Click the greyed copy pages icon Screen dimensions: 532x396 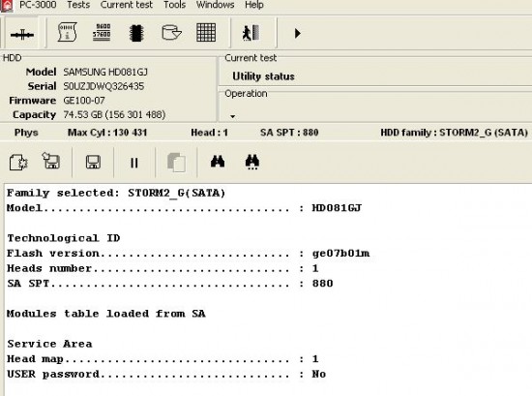click(176, 163)
